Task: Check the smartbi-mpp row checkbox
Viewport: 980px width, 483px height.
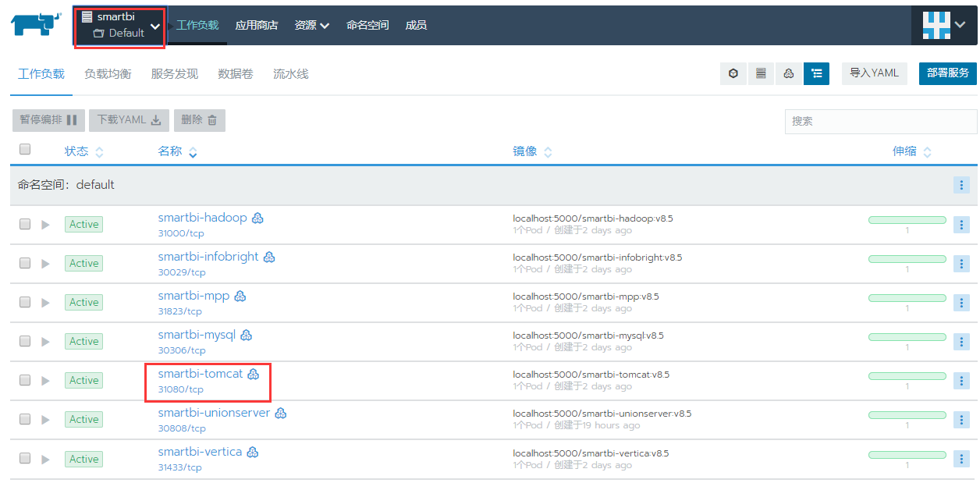Action: pyautogui.click(x=25, y=302)
